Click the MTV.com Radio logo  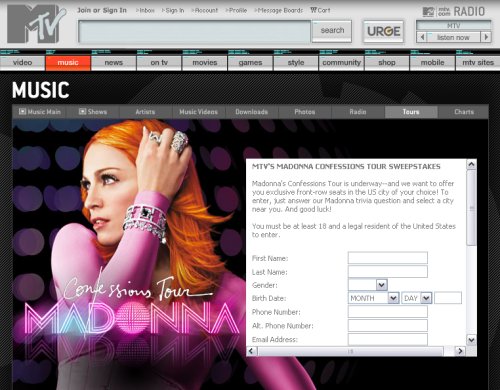click(x=453, y=12)
